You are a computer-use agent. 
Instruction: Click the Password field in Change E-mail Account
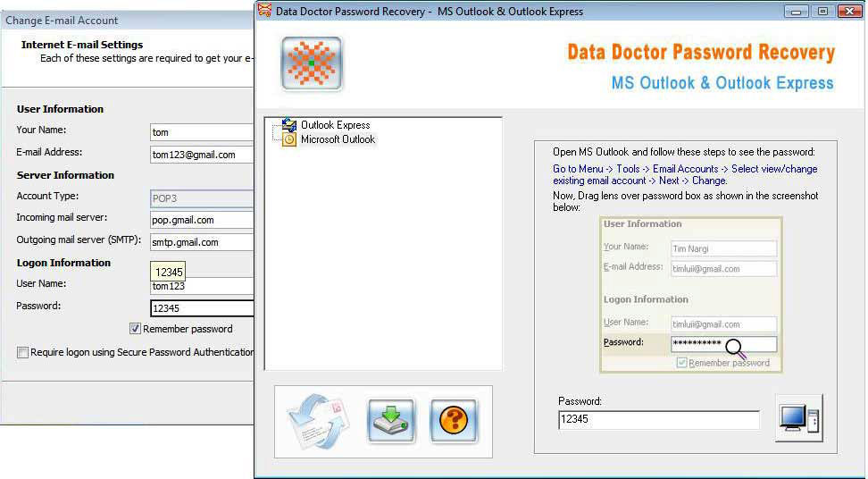pos(202,308)
